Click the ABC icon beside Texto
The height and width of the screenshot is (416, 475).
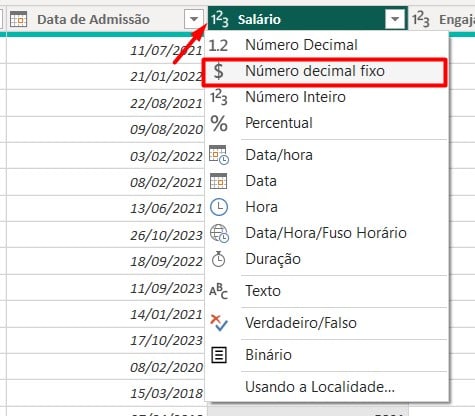tap(218, 291)
